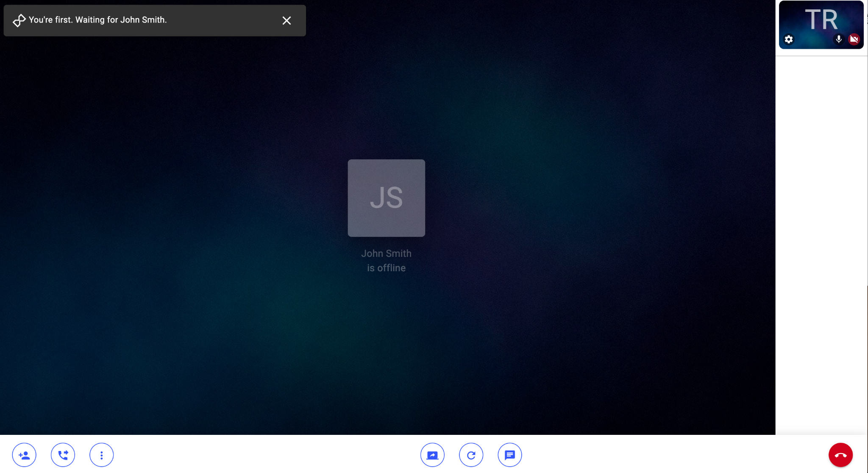This screenshot has height=473, width=868.
Task: Start screen sharing with the share icon
Action: [432, 455]
